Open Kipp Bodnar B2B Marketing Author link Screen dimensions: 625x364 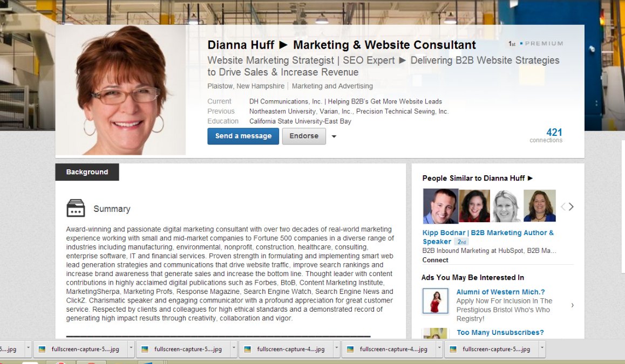pyautogui.click(x=488, y=237)
